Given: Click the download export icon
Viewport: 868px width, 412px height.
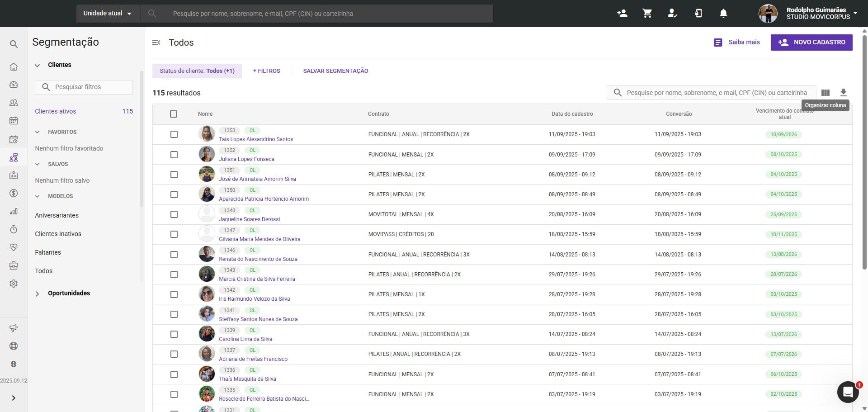Looking at the screenshot, I should (x=844, y=92).
